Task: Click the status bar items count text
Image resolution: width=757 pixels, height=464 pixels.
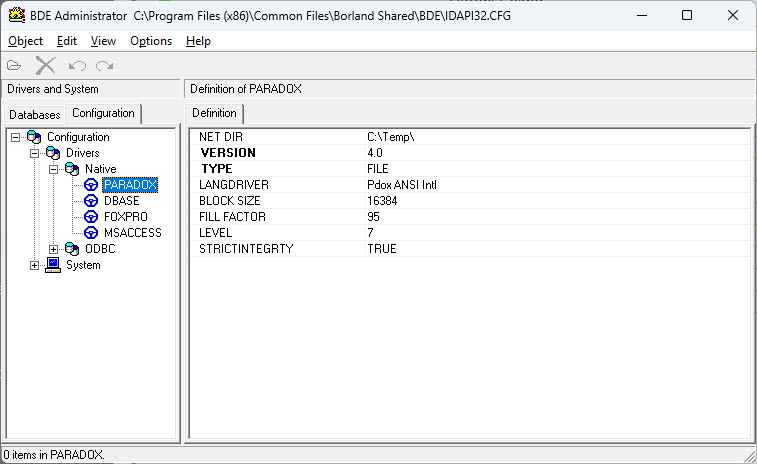Action: pyautogui.click(x=54, y=455)
